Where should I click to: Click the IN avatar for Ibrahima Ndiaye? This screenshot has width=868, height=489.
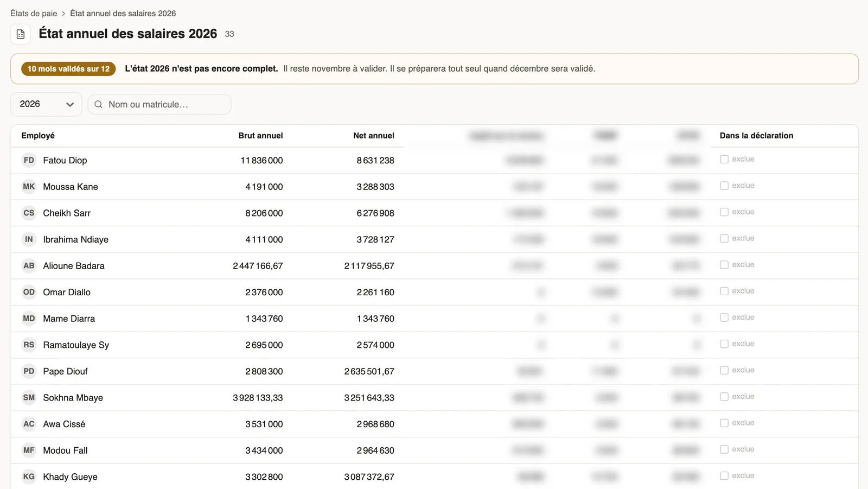(29, 239)
